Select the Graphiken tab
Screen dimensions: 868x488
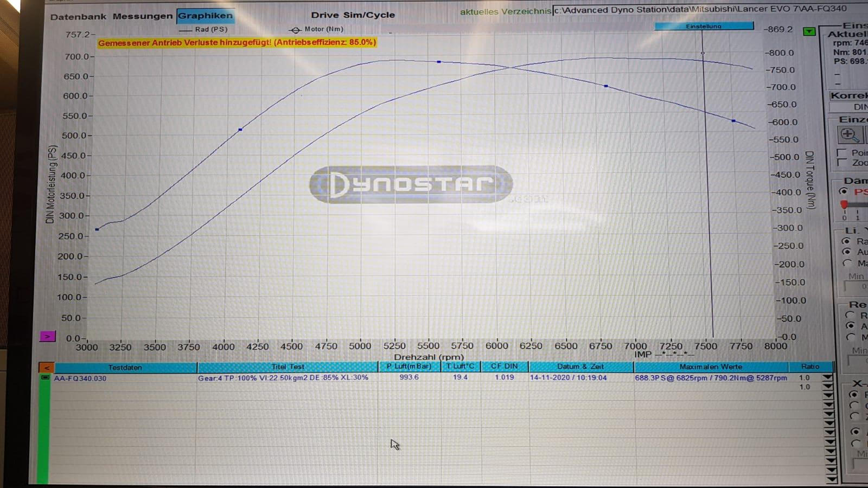(x=205, y=16)
